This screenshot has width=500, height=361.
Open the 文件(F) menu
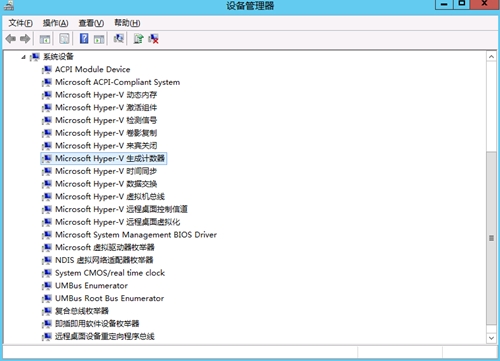[21, 23]
